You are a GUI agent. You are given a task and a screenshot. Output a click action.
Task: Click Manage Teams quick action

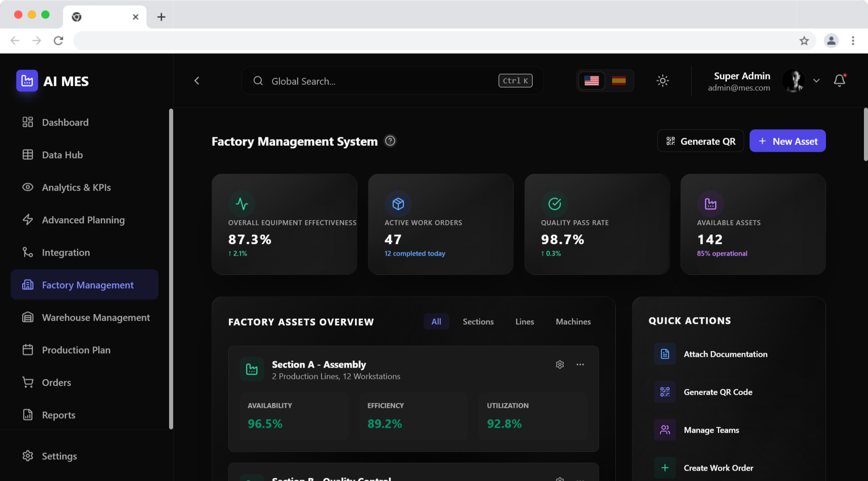[729, 430]
